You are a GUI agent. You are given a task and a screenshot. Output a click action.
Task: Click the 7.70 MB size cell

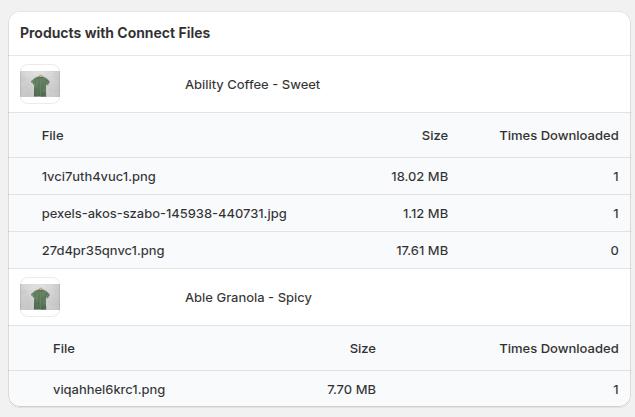(x=352, y=389)
